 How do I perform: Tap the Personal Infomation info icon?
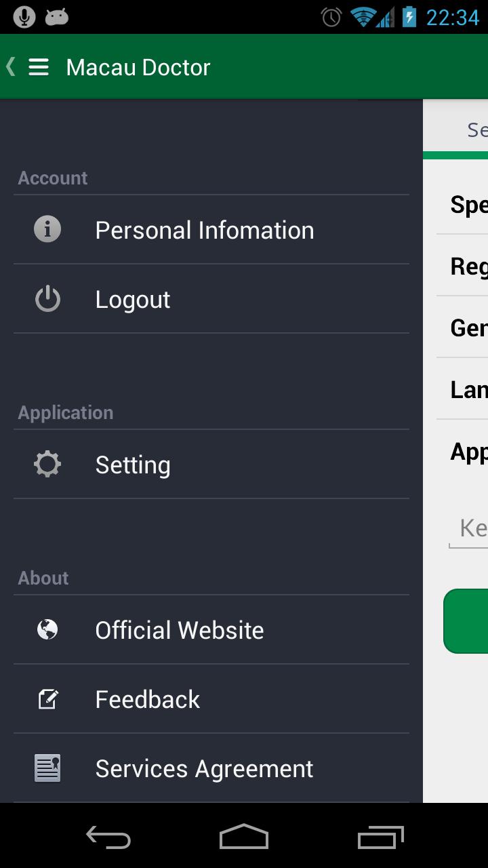click(x=47, y=230)
